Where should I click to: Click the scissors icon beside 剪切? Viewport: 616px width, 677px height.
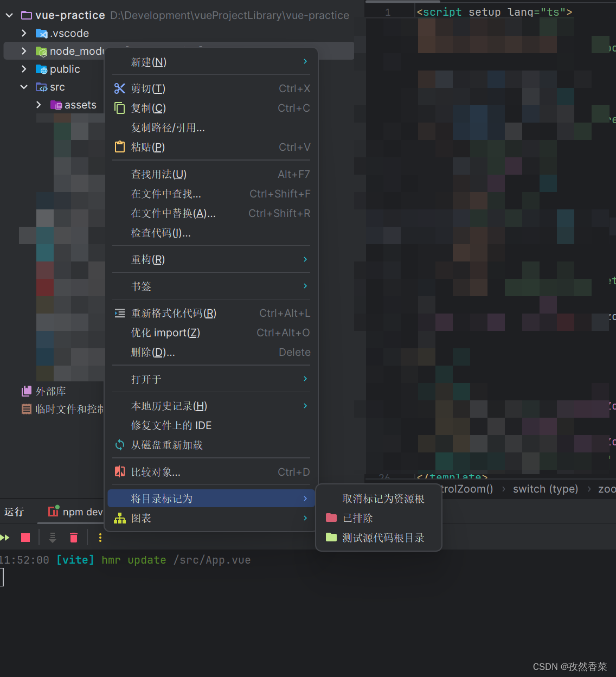(x=119, y=88)
